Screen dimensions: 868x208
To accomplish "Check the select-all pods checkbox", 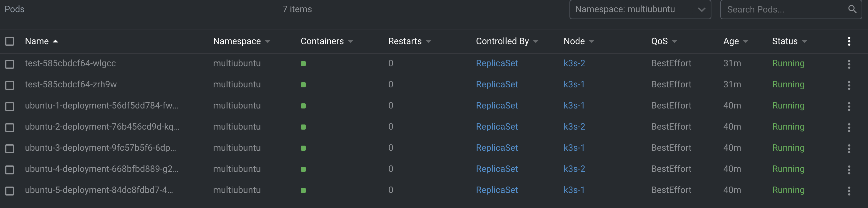I will pyautogui.click(x=10, y=41).
